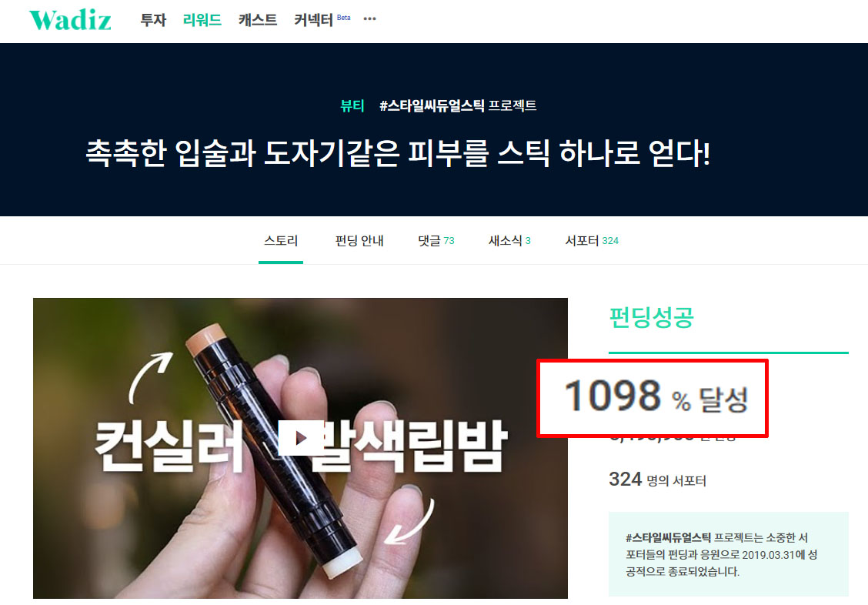The height and width of the screenshot is (605, 868).
Task: Click the project title headline
Action: pos(398,153)
